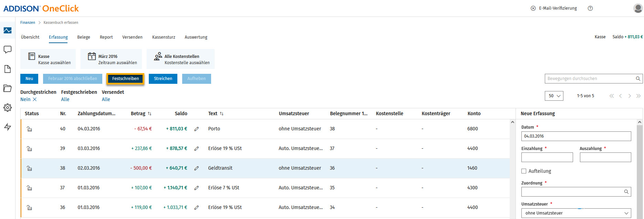This screenshot has width=644, height=219.
Task: Click the Festschreiben button
Action: (x=125, y=79)
